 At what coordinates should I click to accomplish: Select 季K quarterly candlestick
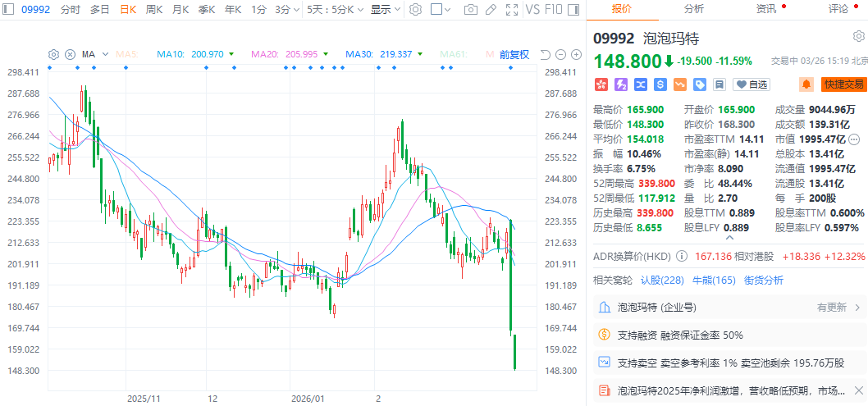click(x=207, y=9)
